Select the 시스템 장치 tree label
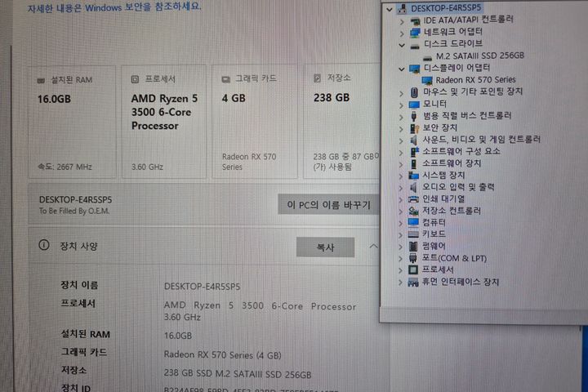Viewport: 588px width, 392px height. point(443,176)
